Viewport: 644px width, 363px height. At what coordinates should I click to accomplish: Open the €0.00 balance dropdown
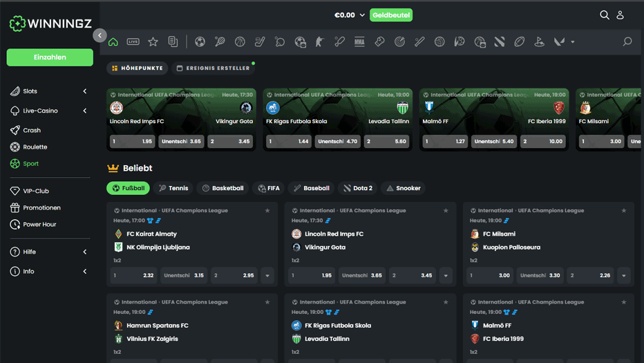350,15
